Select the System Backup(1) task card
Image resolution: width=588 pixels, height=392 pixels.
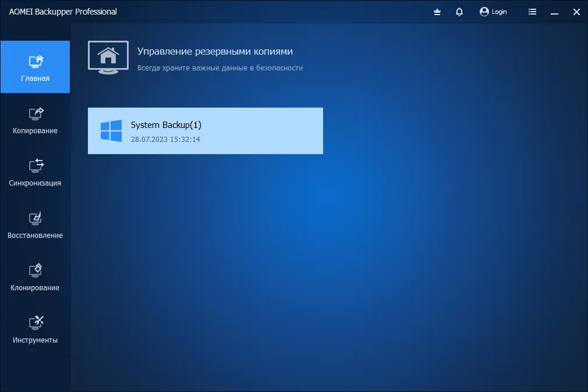pos(205,131)
